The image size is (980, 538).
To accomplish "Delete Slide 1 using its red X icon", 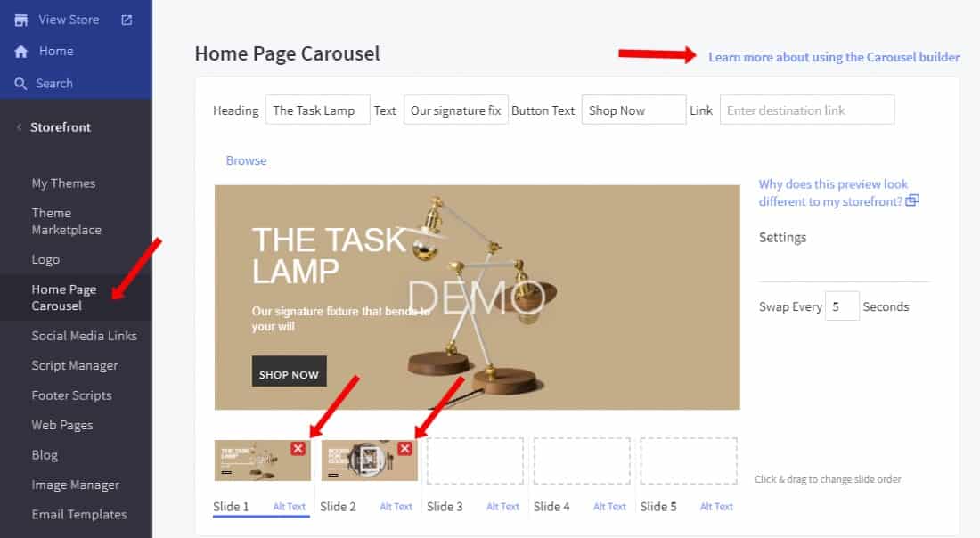I will (x=297, y=449).
